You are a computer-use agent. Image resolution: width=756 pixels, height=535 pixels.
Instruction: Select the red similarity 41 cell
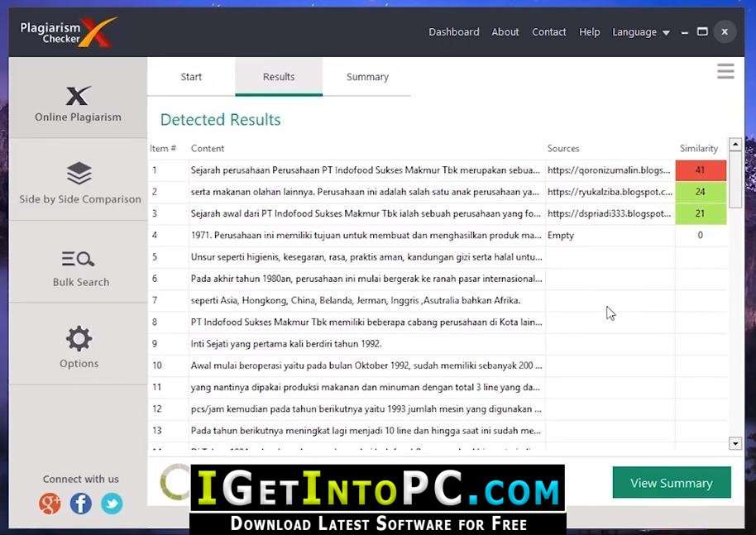tap(701, 170)
